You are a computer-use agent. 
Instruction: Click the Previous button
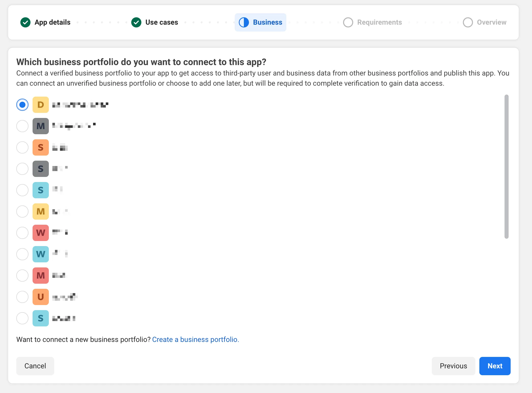tap(453, 366)
